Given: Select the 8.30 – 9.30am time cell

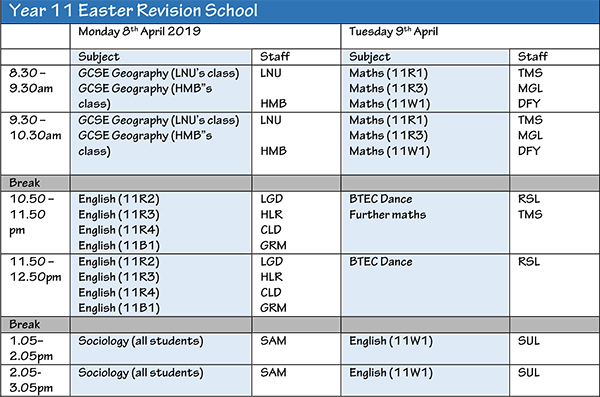Looking at the screenshot, I should click(x=31, y=81).
